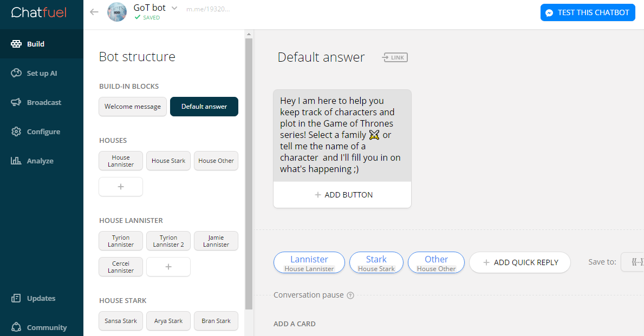Click the Other quick reply
This screenshot has height=336, width=644.
(x=436, y=262)
